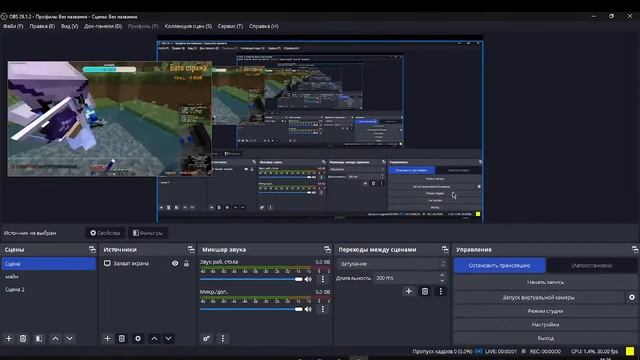
Task: Open transition properties three-dot menu
Action: 441,291
